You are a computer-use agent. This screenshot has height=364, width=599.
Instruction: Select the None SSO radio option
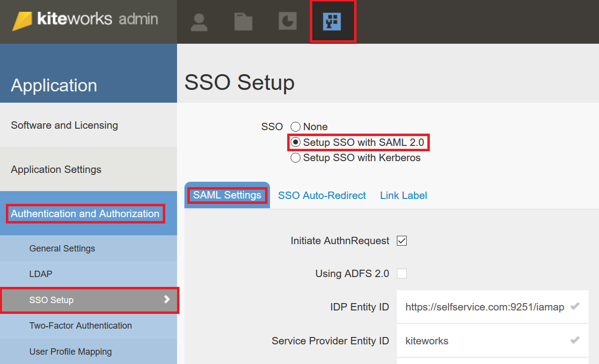click(296, 127)
